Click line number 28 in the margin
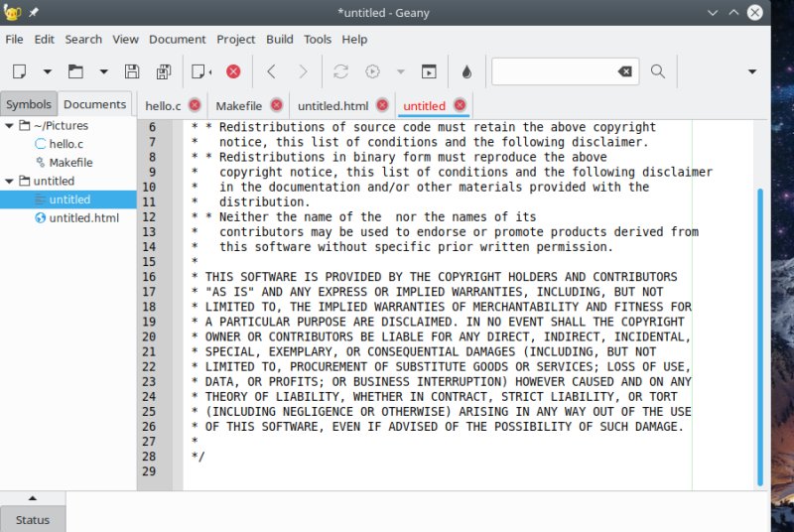Viewport: 794px width, 532px height. (x=149, y=457)
